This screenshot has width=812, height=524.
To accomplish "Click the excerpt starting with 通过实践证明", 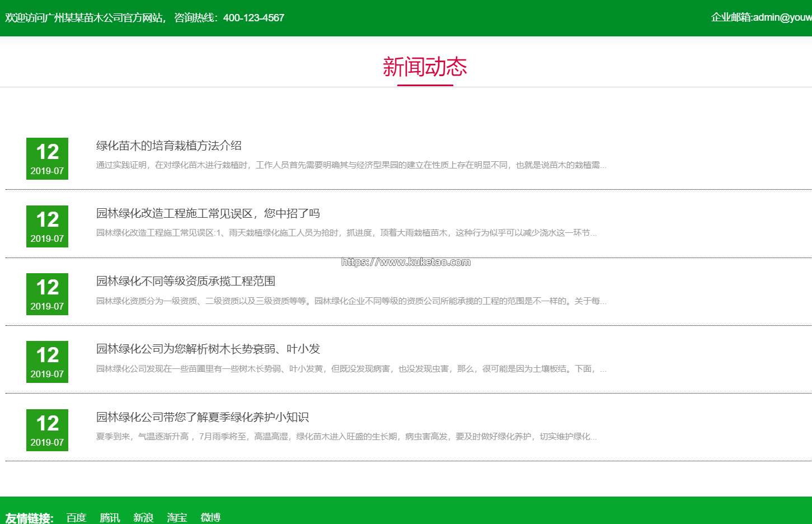I will pos(351,165).
